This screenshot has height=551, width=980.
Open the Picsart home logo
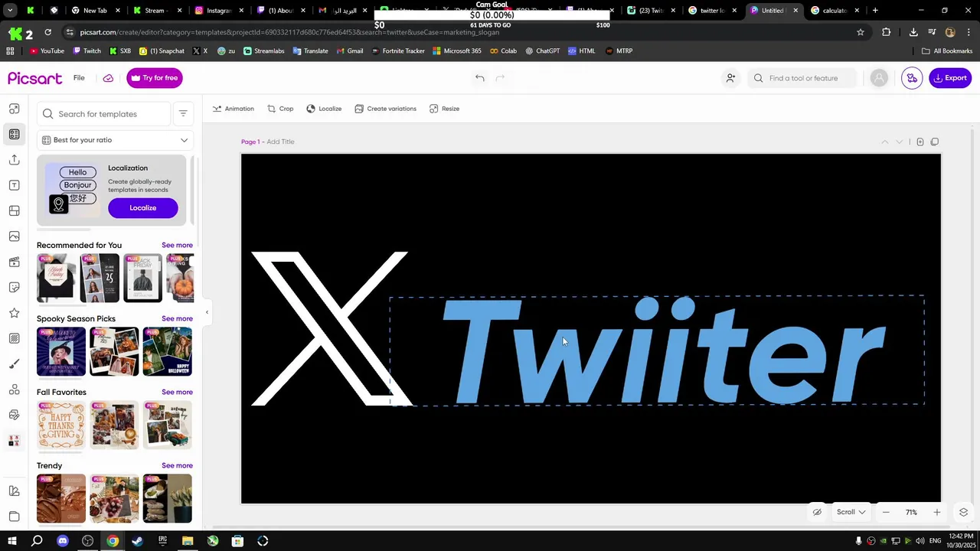click(35, 78)
